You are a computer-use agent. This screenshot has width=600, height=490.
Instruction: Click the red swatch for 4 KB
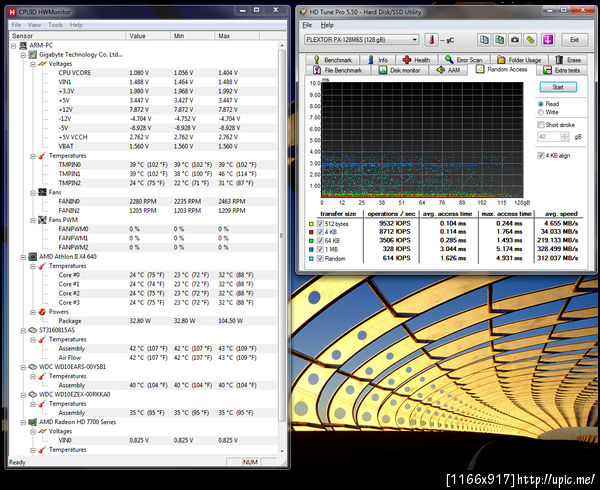point(311,232)
